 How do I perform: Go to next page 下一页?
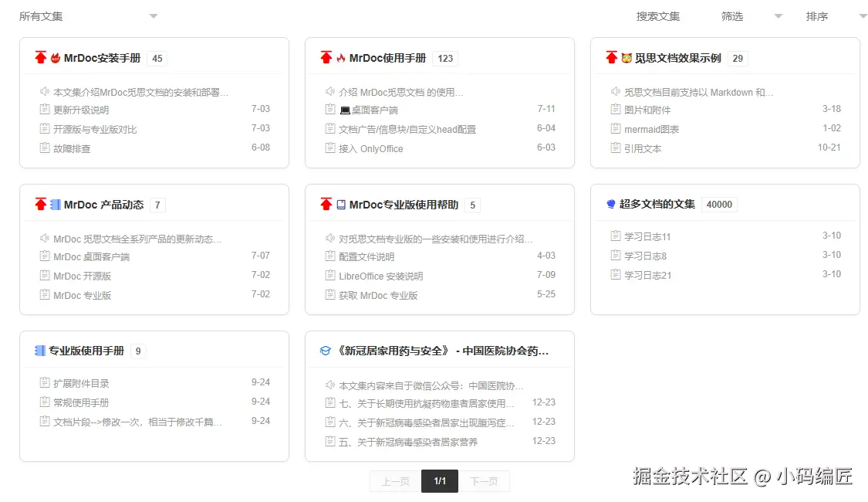[x=484, y=481]
